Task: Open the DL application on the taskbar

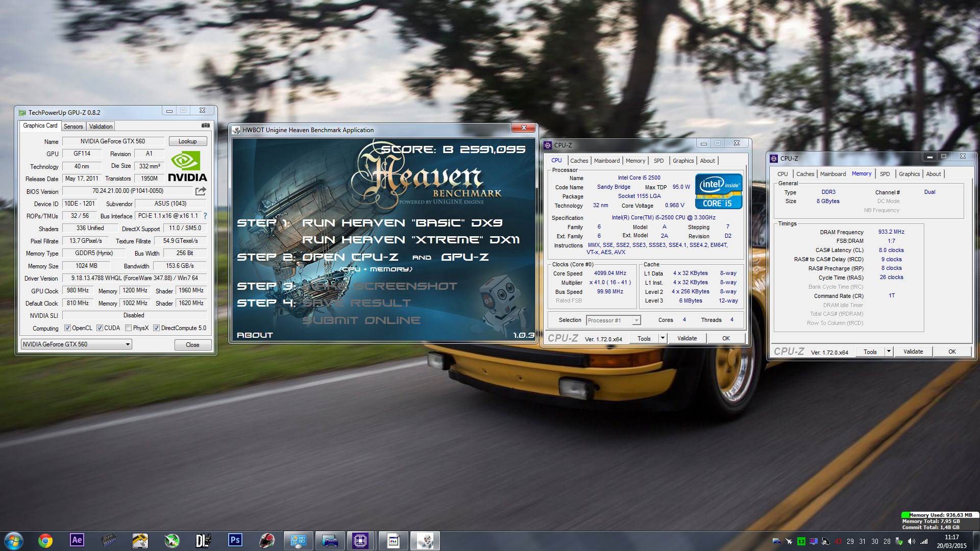Action: (x=203, y=540)
